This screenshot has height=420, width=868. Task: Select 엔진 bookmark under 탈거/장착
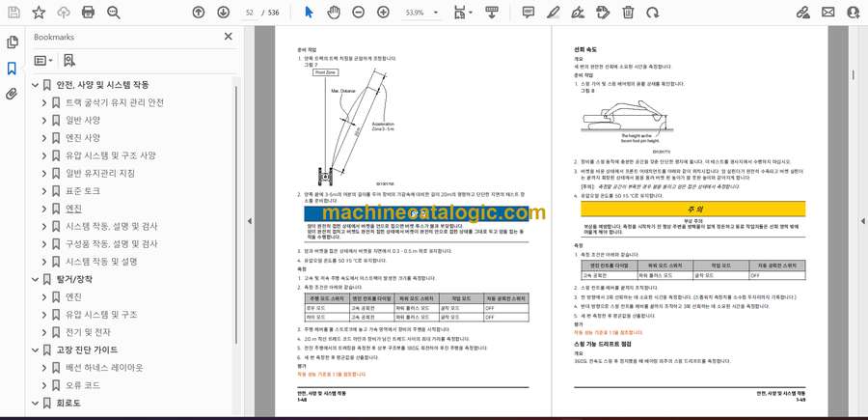tap(73, 297)
